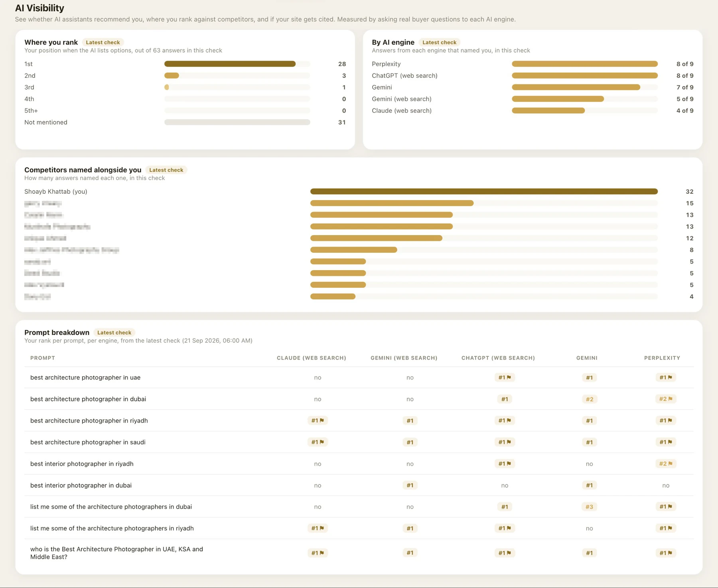Screen dimensions: 718x588
Task: Click Gemini #2 badge in architecture dubai row
Action: click(589, 399)
